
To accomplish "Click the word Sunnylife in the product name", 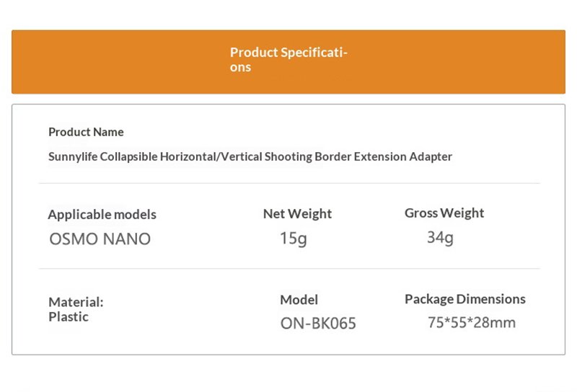I will point(73,156).
